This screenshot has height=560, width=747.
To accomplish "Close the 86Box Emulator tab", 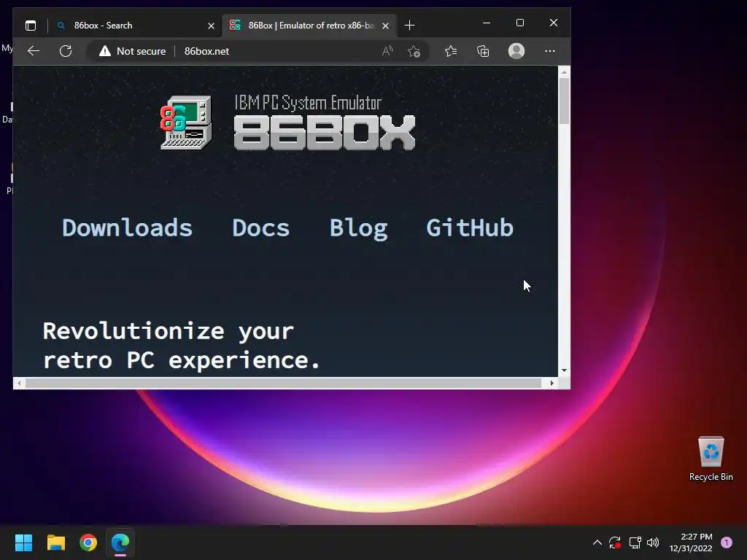I will click(x=385, y=26).
